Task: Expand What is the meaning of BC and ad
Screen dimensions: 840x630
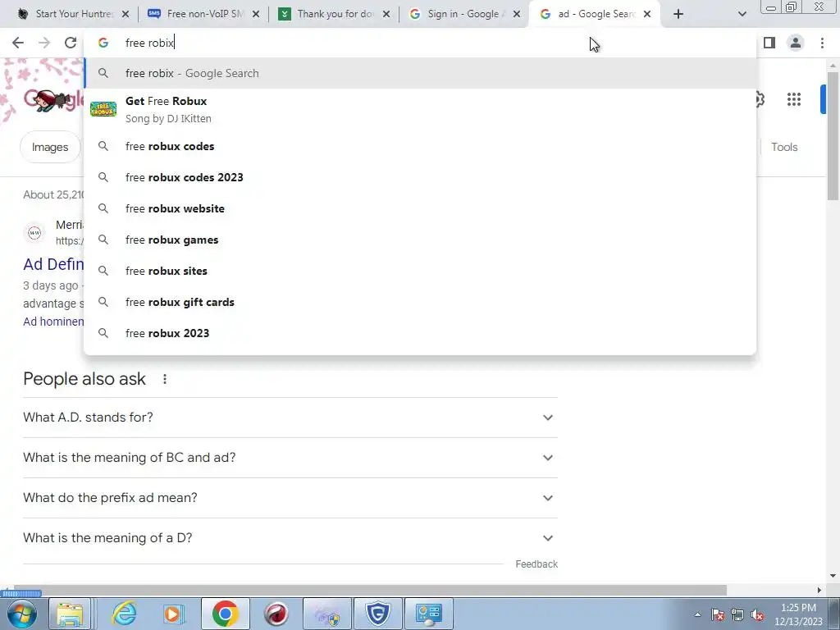Action: tap(290, 458)
